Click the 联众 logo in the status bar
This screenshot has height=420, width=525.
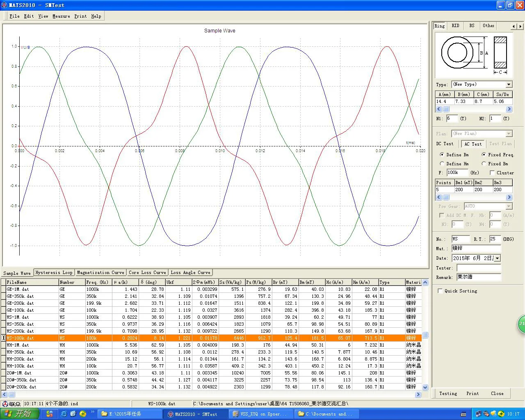(x=11, y=404)
